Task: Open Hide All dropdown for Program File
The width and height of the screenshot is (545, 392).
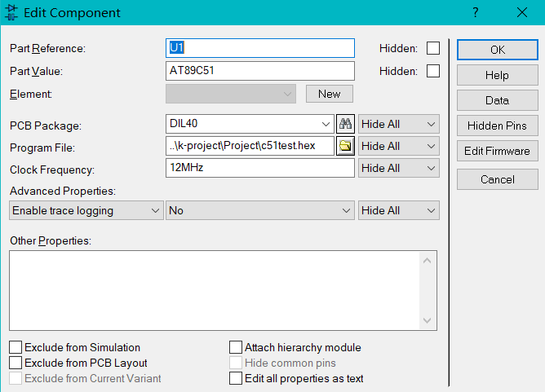Action: click(x=399, y=146)
